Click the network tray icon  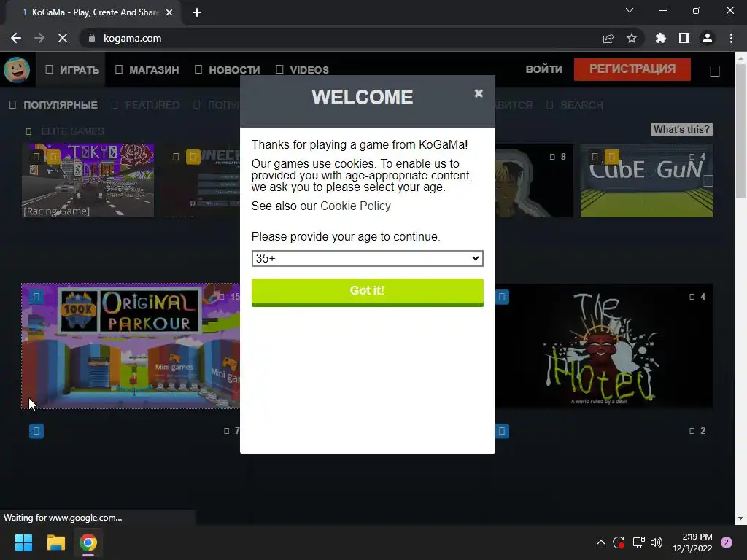pyautogui.click(x=638, y=542)
